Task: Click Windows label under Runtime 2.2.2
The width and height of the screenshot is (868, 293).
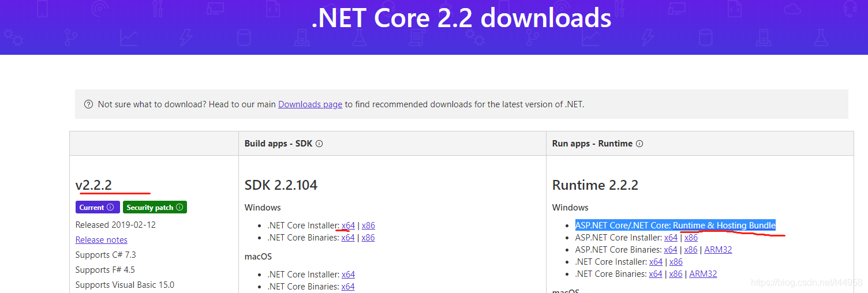Action: tap(570, 208)
